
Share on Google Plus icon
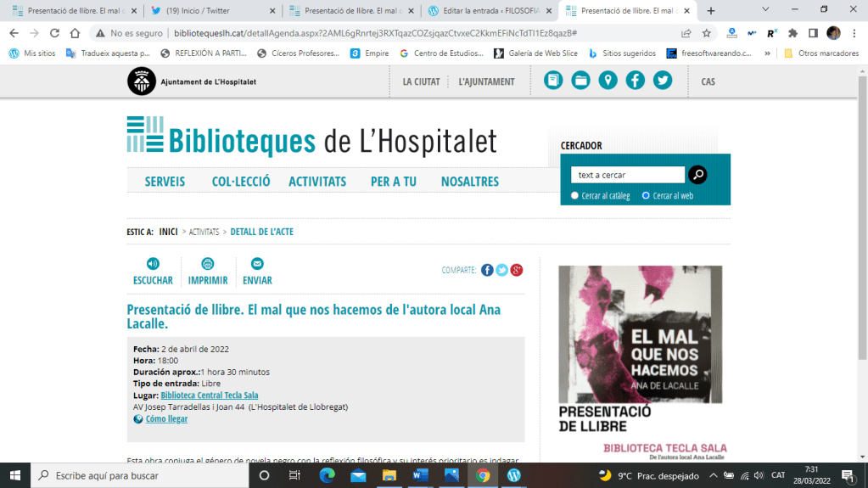point(516,270)
